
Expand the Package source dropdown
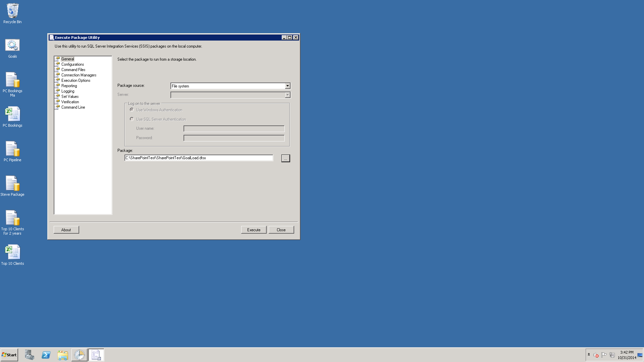coord(287,86)
